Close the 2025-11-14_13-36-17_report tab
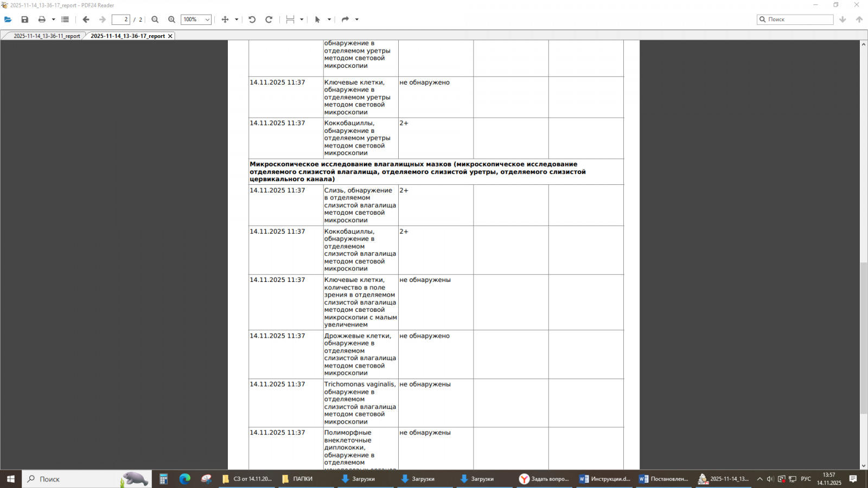Viewport: 868px width, 488px height. tap(170, 36)
